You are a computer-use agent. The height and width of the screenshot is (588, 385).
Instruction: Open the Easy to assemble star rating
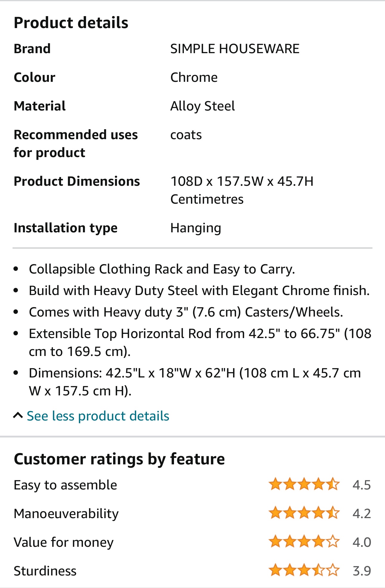pos(304,484)
